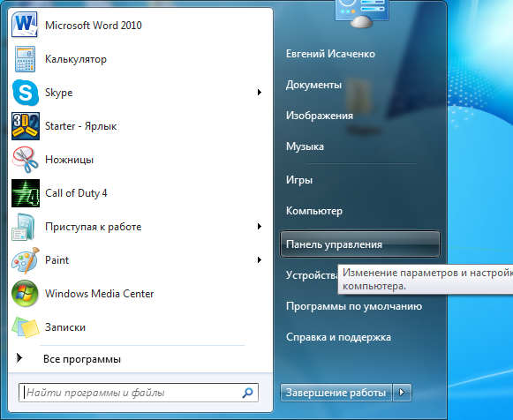Click the Microsoft Word 2010 label
The width and height of the screenshot is (513, 420).
[x=94, y=26]
